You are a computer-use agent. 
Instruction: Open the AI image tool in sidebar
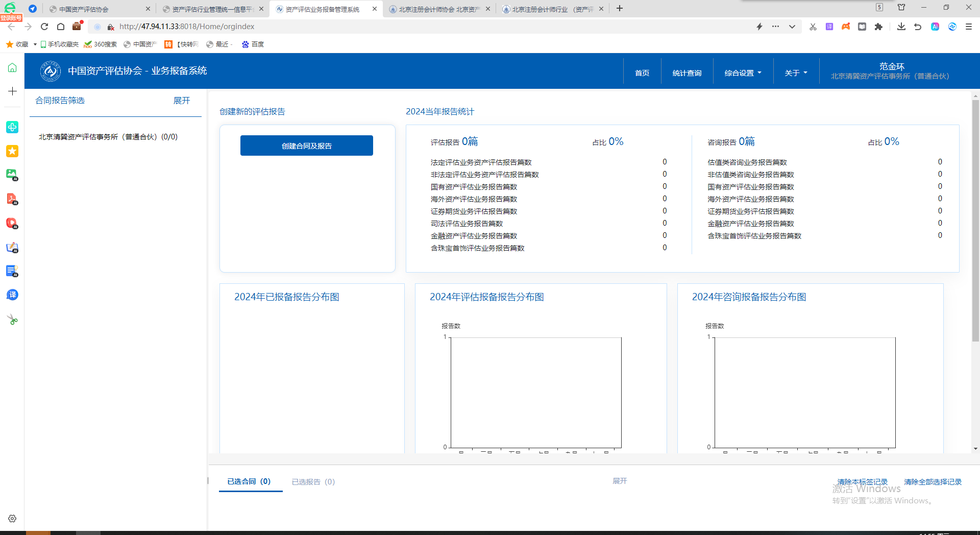tap(12, 175)
